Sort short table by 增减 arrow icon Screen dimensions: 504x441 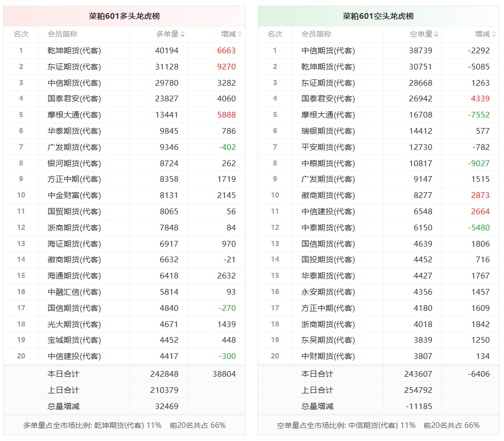(494, 34)
